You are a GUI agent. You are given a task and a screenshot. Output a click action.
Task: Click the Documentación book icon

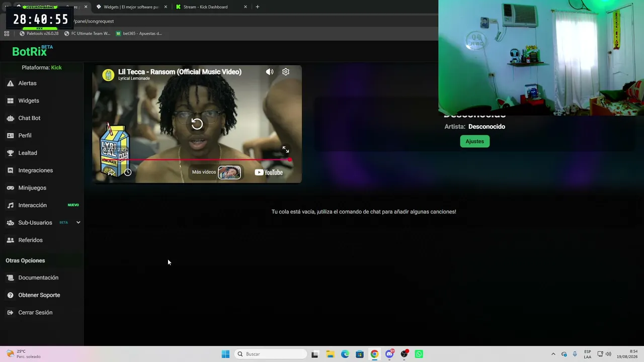[10, 278]
